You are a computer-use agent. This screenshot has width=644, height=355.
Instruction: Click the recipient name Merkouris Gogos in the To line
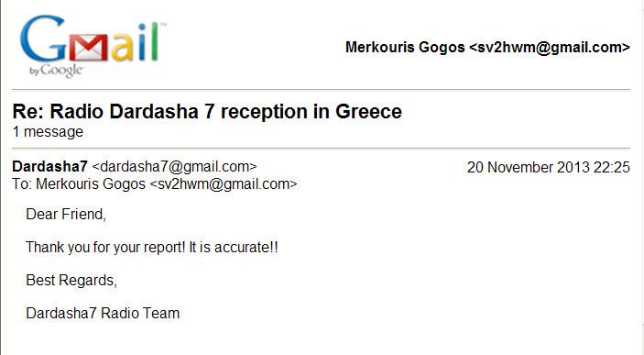pos(91,183)
